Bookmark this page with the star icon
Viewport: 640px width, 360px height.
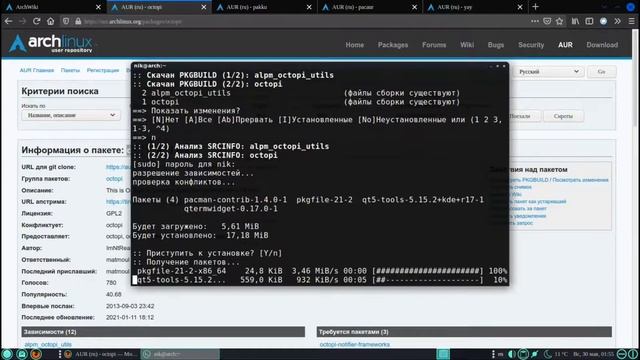(559, 21)
